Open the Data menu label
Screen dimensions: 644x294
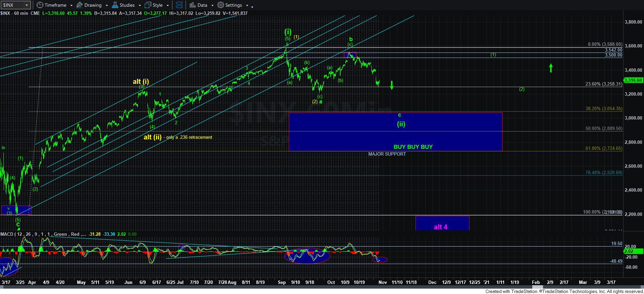(x=202, y=5)
